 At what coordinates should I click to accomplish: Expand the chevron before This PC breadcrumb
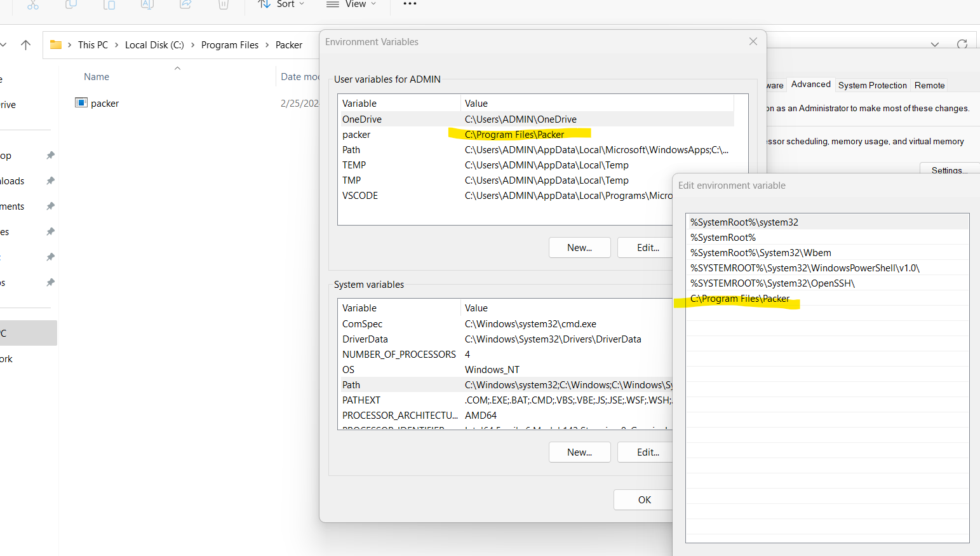click(x=69, y=44)
